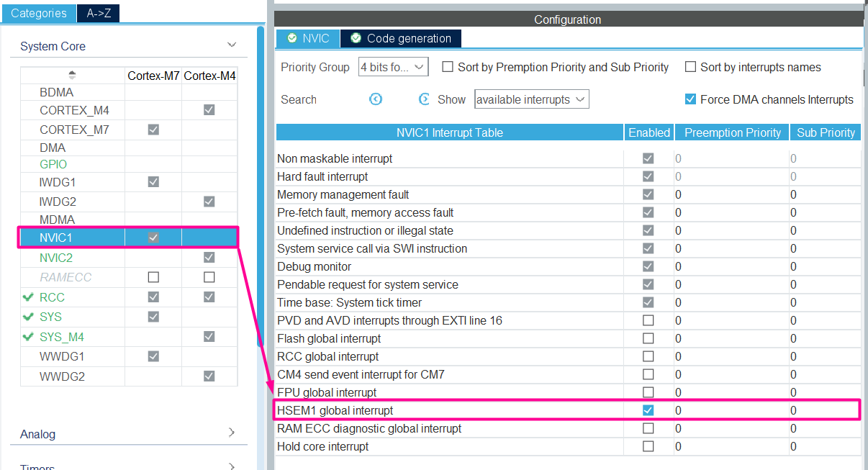Click the green check icon on the NVIC tab
868x470 pixels.
pos(291,38)
